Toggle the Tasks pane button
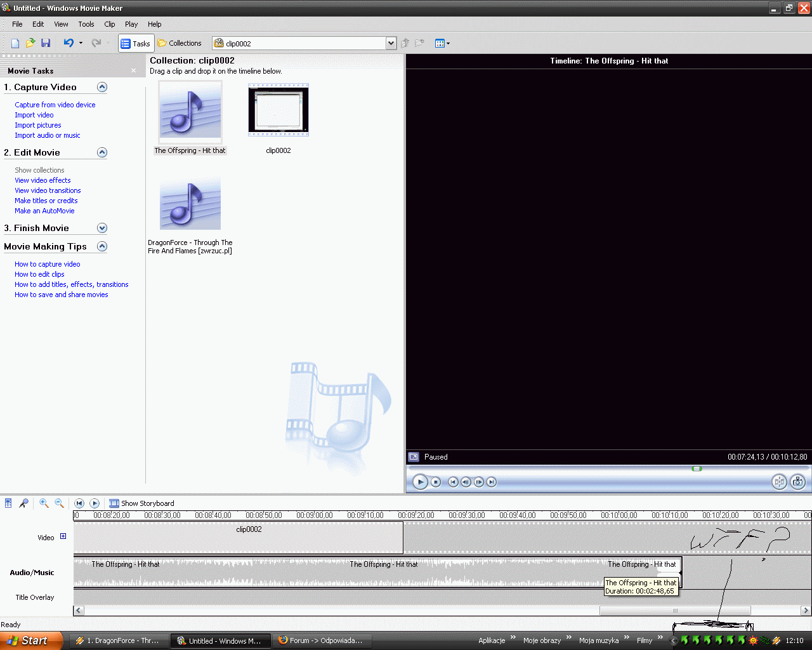 (x=136, y=43)
